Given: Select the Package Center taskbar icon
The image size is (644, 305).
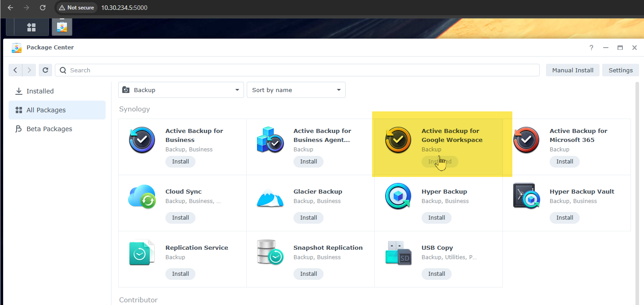Looking at the screenshot, I should pos(62,27).
